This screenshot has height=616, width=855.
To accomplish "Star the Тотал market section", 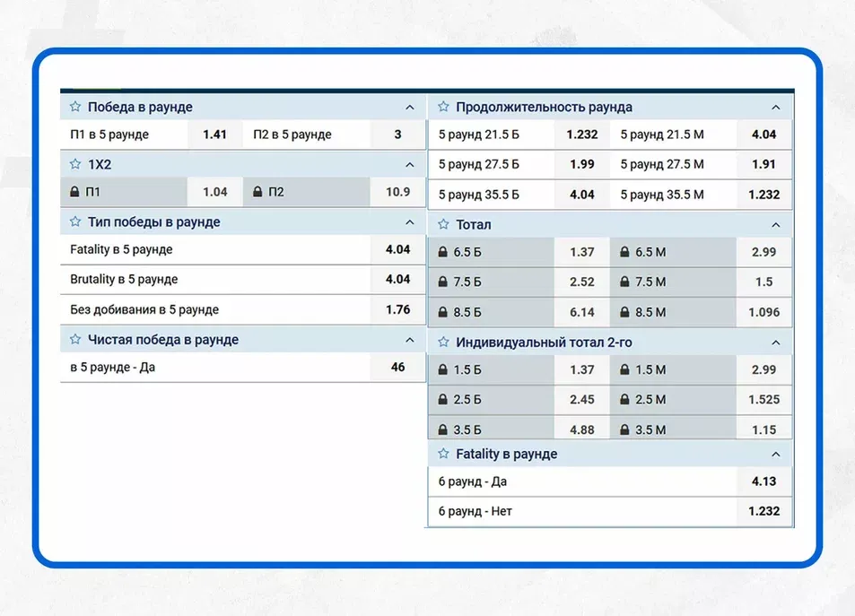I will 443,224.
